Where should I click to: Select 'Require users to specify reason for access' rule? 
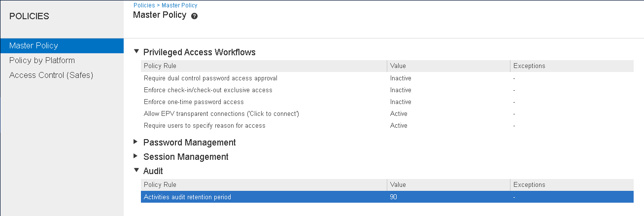pos(387,125)
